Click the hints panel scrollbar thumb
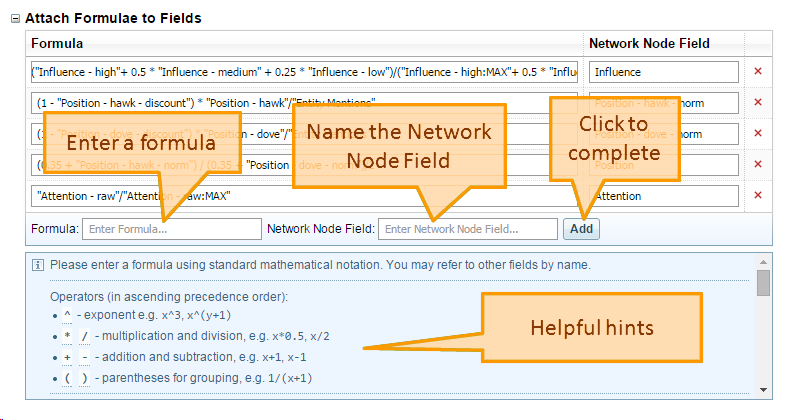 [x=763, y=284]
